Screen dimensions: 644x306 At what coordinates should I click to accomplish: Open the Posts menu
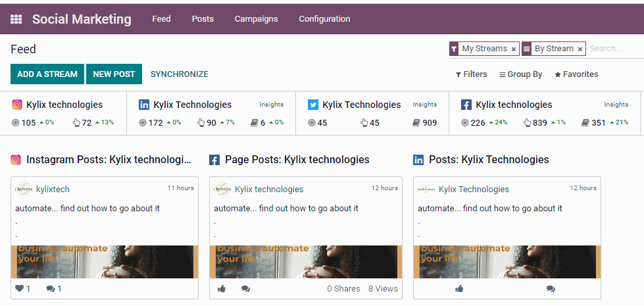point(203,19)
